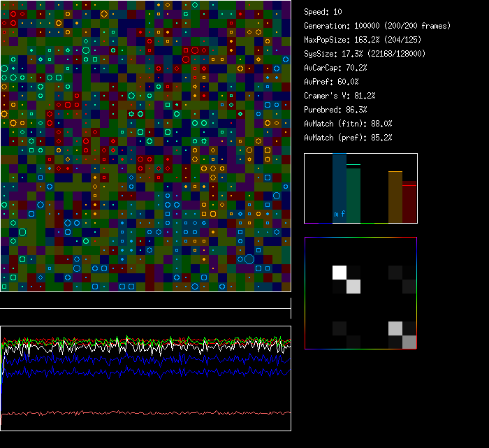Image resolution: width=489 pixels, height=448 pixels.
Task: Select the Generation counter text
Action: [377, 26]
